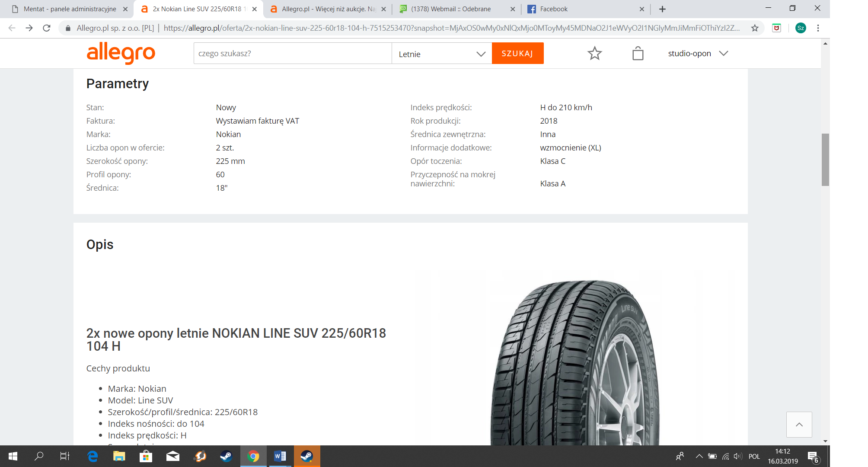Expand the studio-opon account menu

click(697, 54)
